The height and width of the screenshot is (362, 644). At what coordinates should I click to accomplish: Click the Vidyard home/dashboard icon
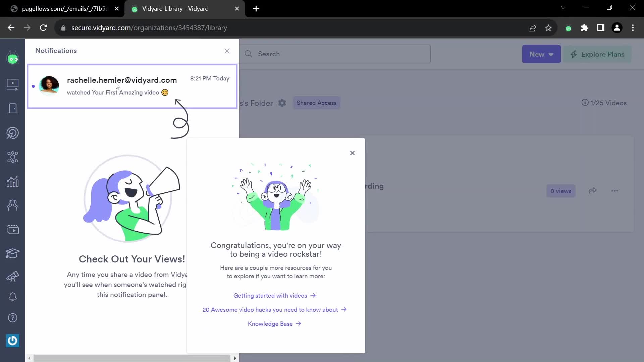12,58
